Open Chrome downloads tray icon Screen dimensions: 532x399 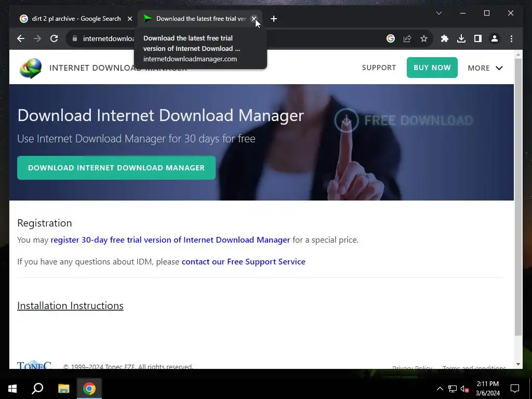pyautogui.click(x=461, y=38)
